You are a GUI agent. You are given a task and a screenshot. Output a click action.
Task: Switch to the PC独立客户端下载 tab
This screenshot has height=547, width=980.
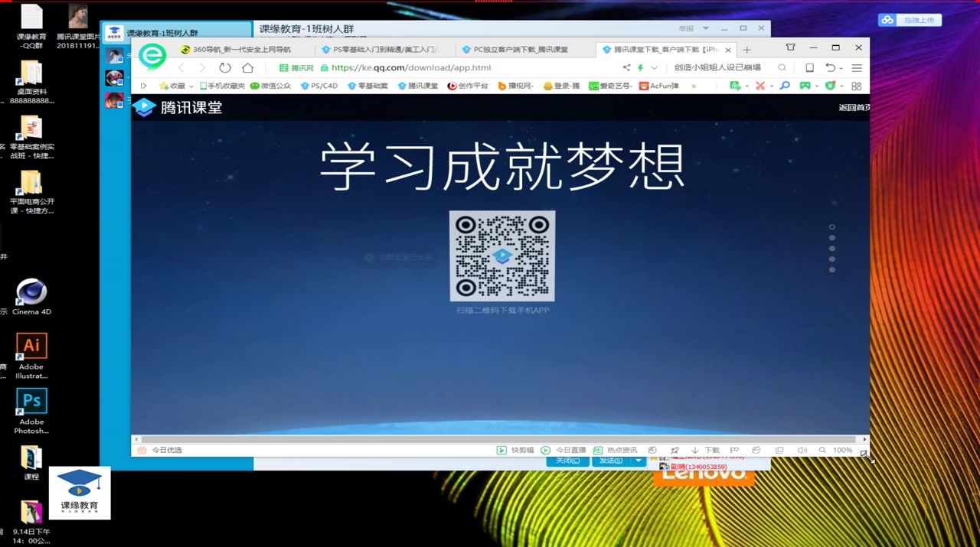coord(524,50)
